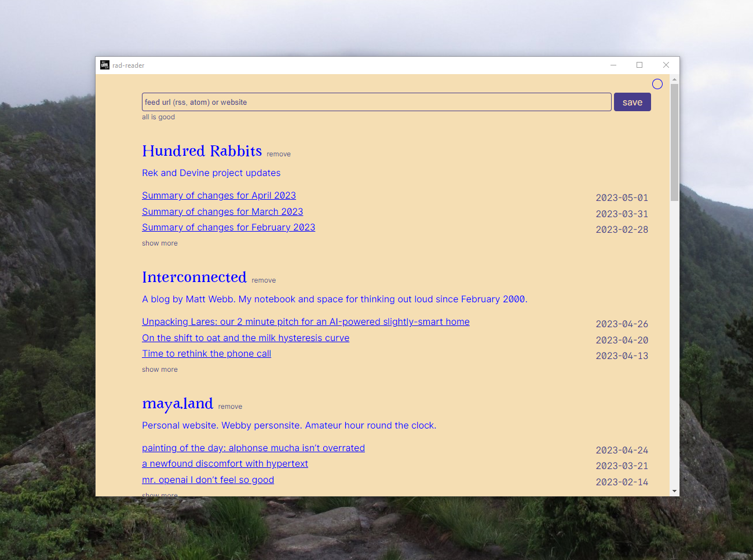Viewport: 753px width, 560px height.
Task: Click the 2023-04-20 date
Action: 622,341
